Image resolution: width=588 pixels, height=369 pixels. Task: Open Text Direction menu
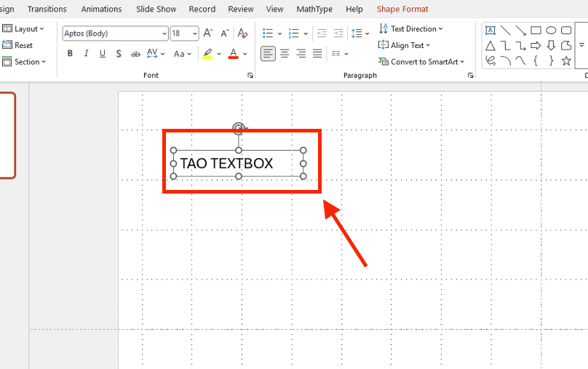[x=410, y=29]
